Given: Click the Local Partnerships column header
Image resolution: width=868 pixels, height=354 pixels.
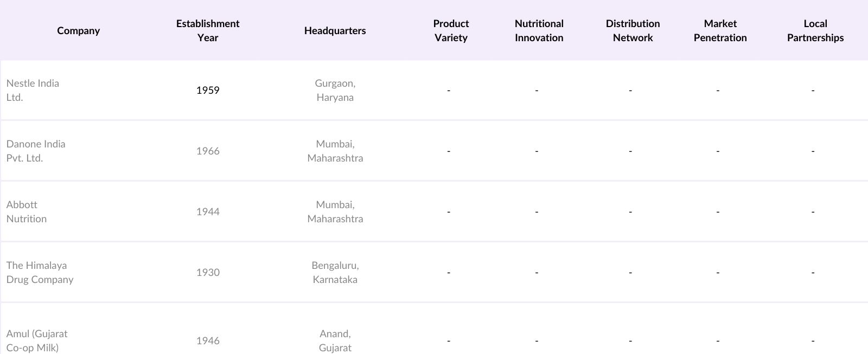Looking at the screenshot, I should point(815,30).
